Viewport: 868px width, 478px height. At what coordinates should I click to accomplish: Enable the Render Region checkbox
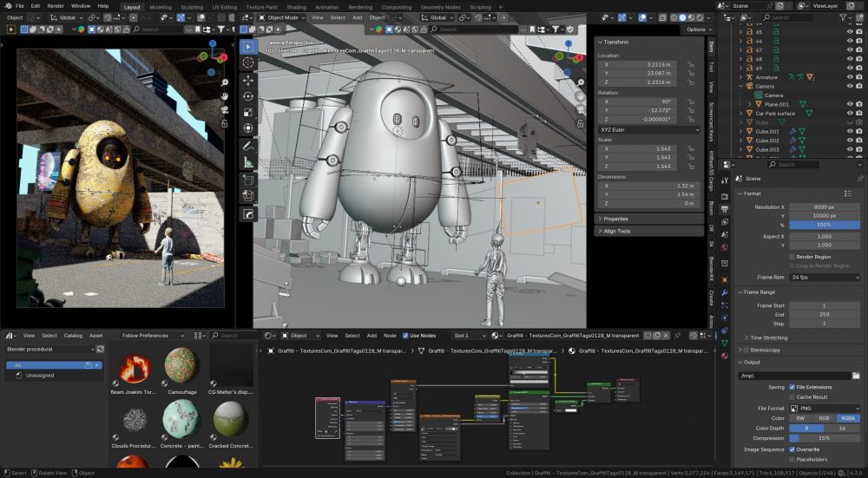[792, 257]
